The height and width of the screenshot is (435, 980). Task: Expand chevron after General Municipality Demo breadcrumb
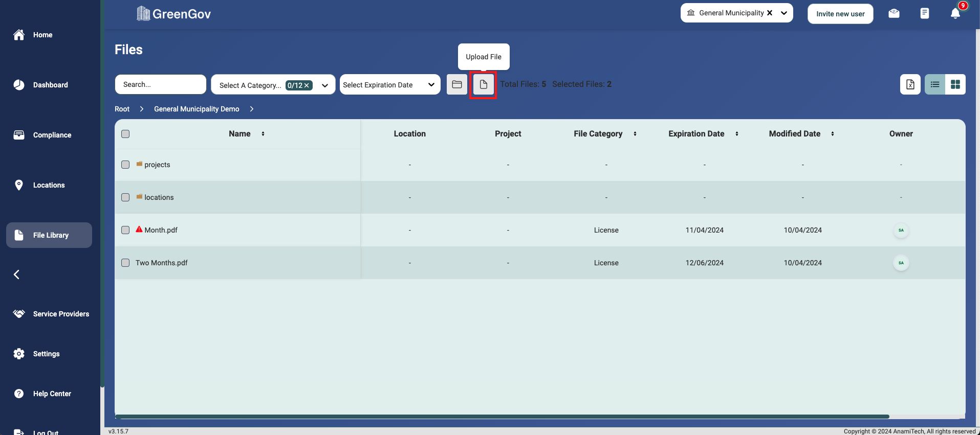(x=252, y=109)
